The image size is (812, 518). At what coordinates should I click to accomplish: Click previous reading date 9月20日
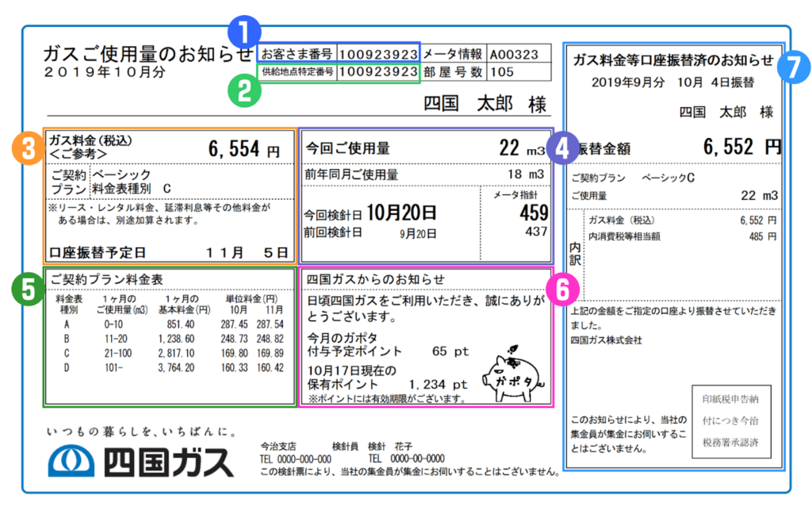point(418,234)
